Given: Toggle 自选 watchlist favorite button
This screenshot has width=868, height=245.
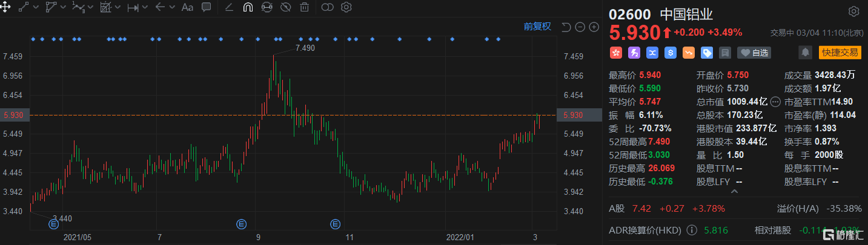Looking at the screenshot, I should pos(754,53).
